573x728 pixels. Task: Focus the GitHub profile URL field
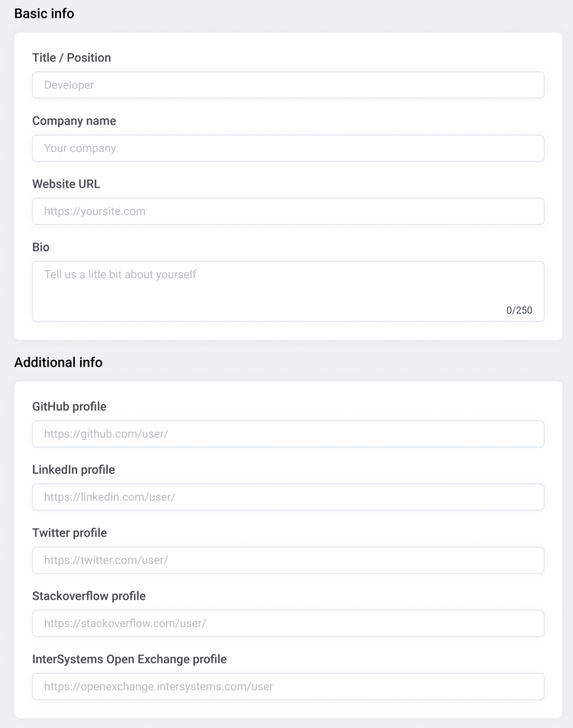pyautogui.click(x=288, y=434)
